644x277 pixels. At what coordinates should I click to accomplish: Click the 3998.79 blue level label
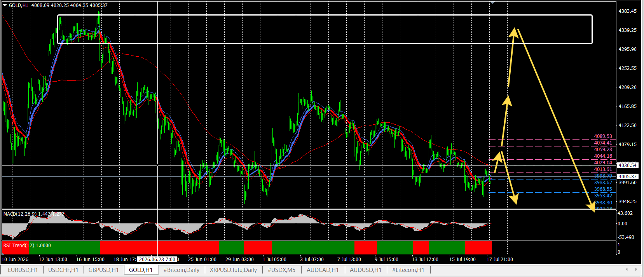[x=603, y=176]
